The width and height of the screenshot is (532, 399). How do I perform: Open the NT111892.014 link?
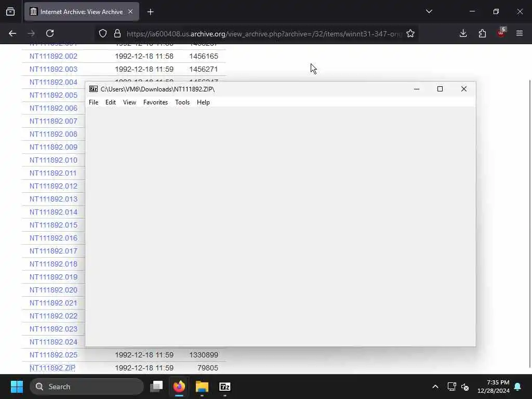(54, 212)
